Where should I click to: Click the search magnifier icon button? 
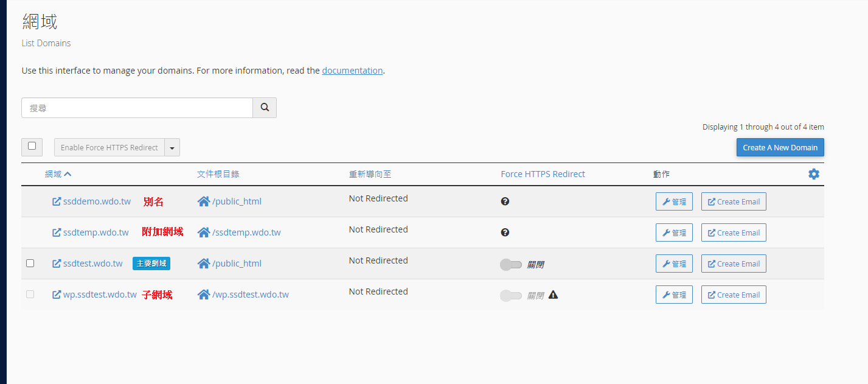(265, 108)
